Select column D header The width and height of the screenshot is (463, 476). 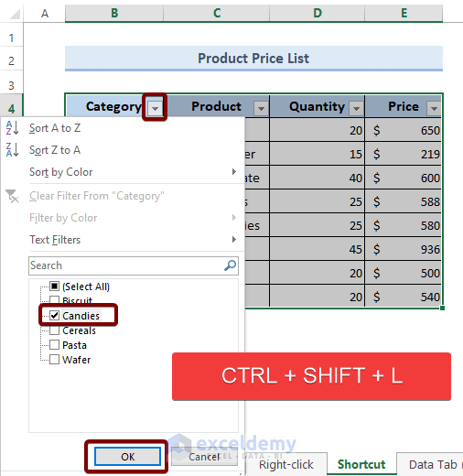pyautogui.click(x=318, y=14)
